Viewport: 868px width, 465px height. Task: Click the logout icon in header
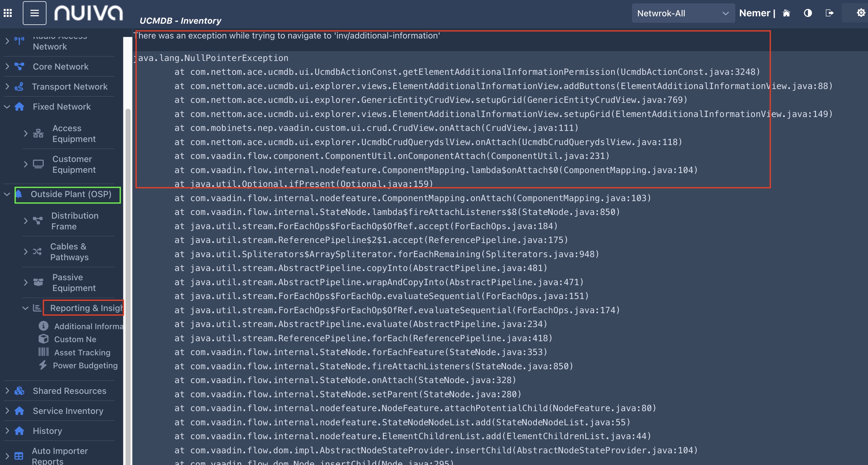829,13
